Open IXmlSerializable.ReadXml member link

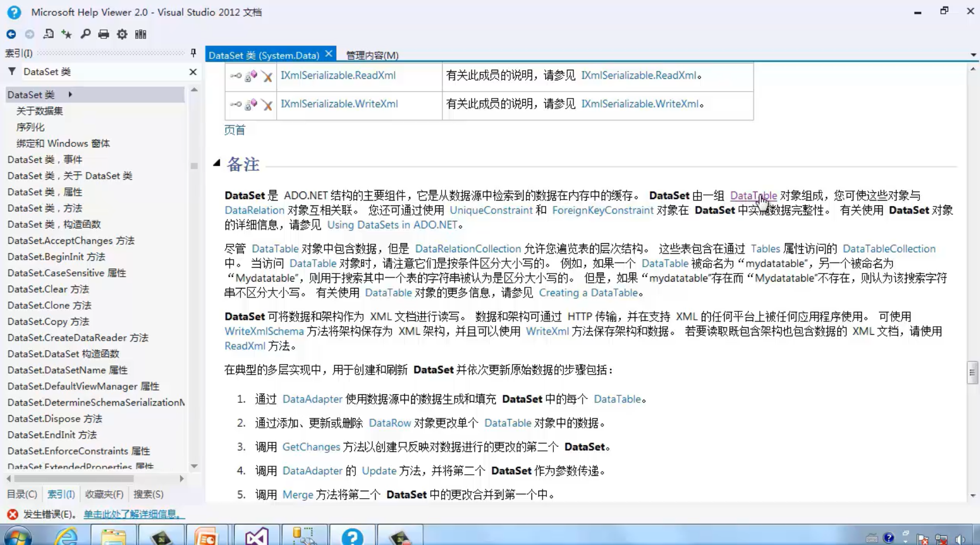338,75
